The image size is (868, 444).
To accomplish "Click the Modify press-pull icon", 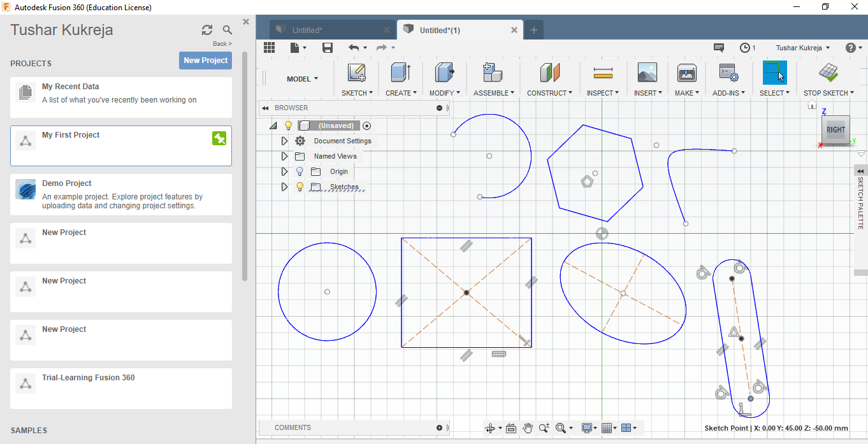I will 445,73.
